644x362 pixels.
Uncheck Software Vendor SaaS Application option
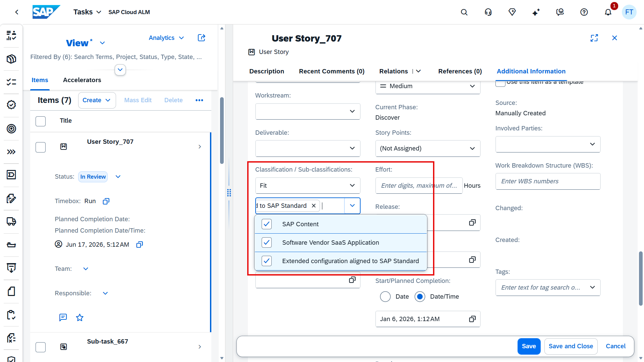tap(267, 243)
